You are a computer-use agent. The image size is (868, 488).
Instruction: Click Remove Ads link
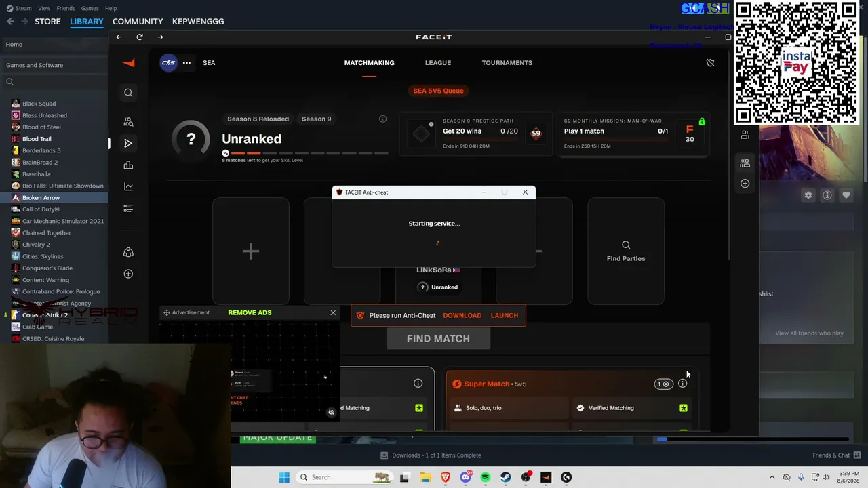[x=250, y=312]
